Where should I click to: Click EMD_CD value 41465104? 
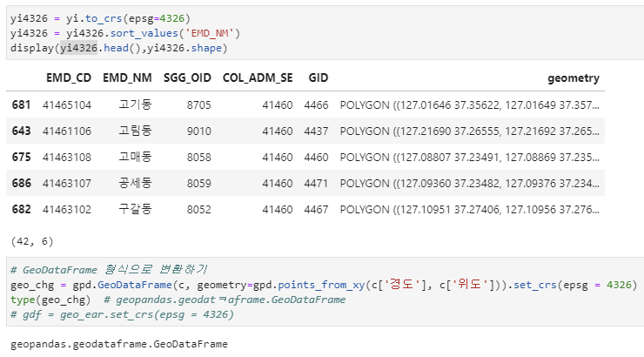click(x=67, y=105)
